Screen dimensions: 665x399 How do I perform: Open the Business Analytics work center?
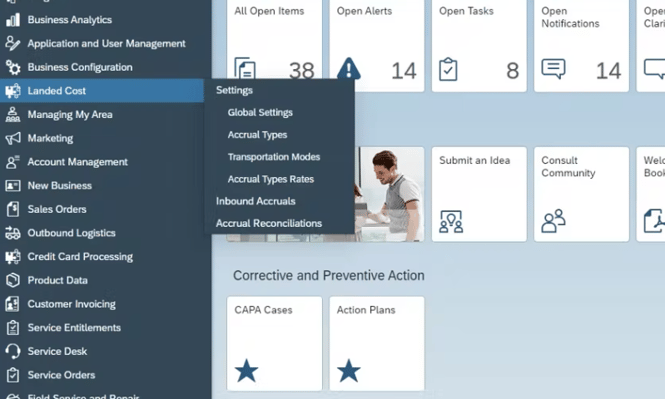pyautogui.click(x=70, y=20)
